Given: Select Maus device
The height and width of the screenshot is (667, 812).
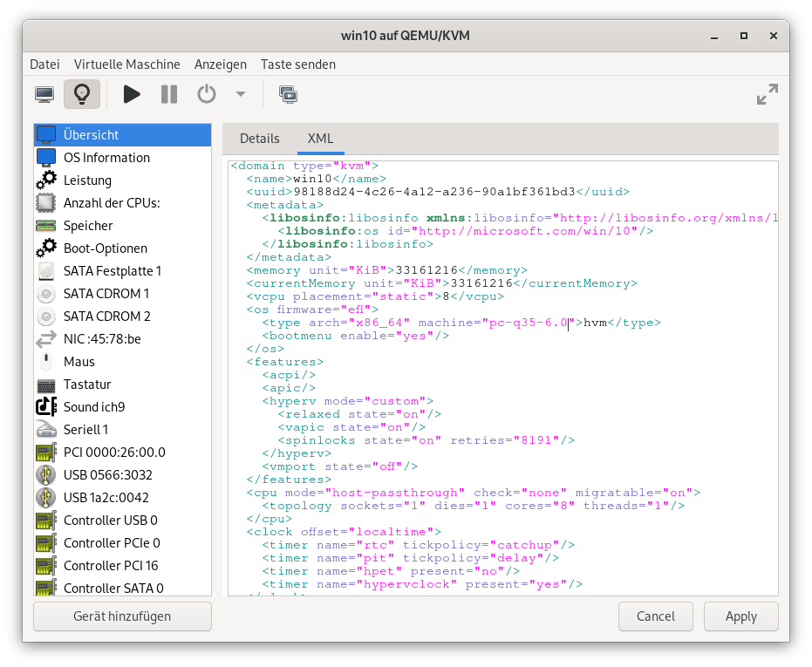Looking at the screenshot, I should click(x=123, y=362).
